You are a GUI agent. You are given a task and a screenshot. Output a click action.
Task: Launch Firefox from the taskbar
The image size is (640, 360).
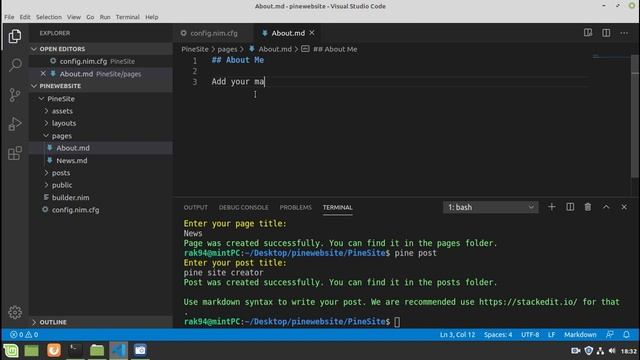tap(53, 350)
